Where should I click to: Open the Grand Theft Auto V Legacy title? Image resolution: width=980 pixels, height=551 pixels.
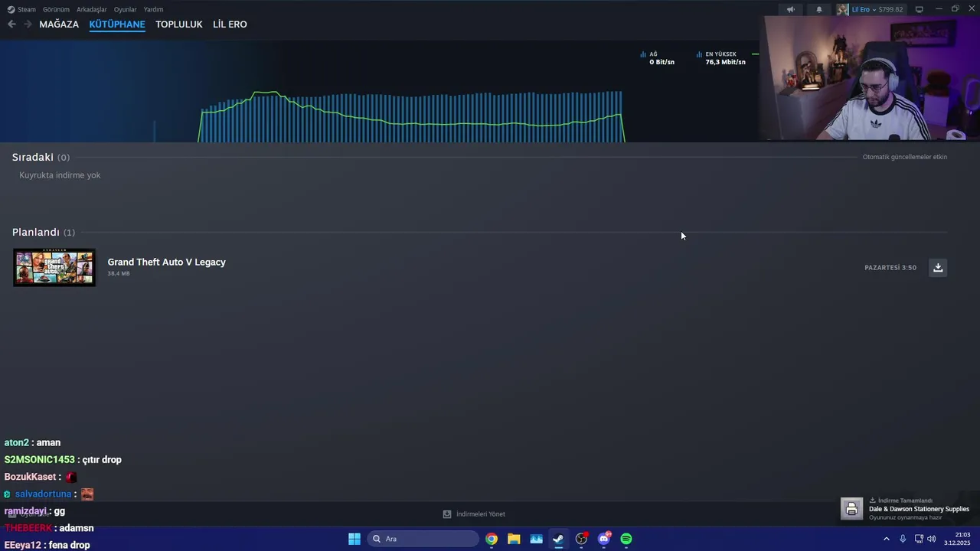point(167,262)
